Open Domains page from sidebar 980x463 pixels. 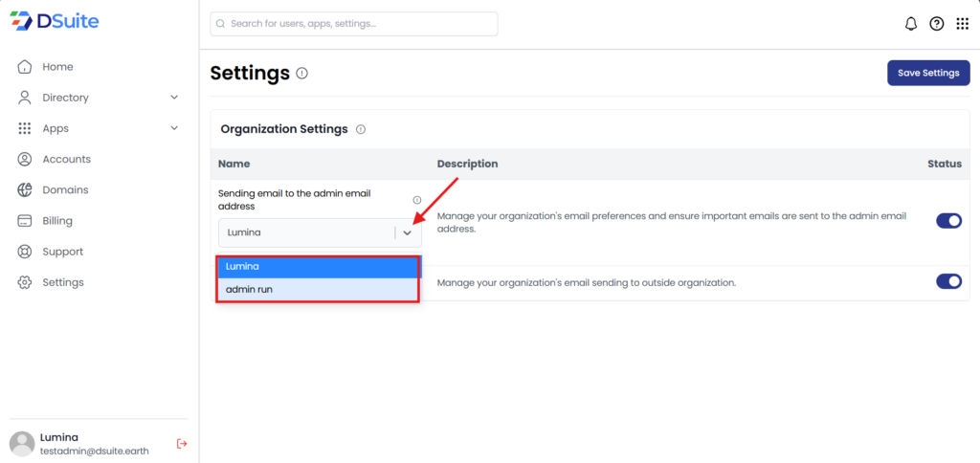pos(65,190)
